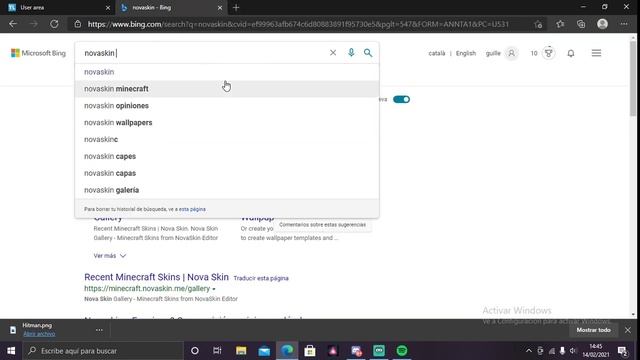640x360 pixels.
Task: Open 'Abrir archivo' for Hitman.png download
Action: click(39, 334)
